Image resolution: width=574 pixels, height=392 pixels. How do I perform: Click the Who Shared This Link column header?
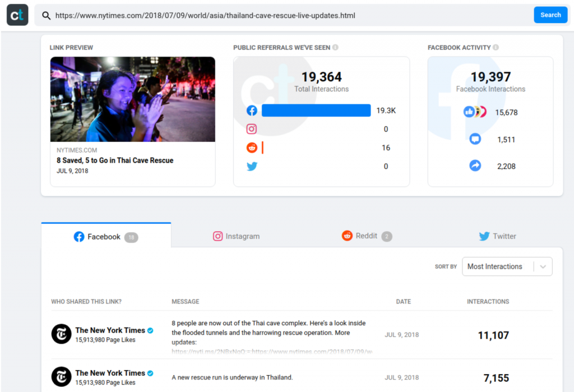[86, 302]
